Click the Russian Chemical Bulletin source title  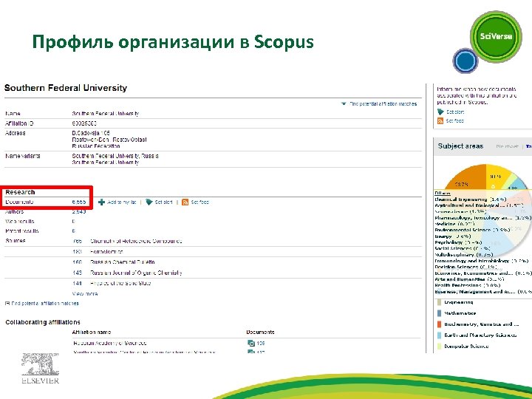(123, 262)
